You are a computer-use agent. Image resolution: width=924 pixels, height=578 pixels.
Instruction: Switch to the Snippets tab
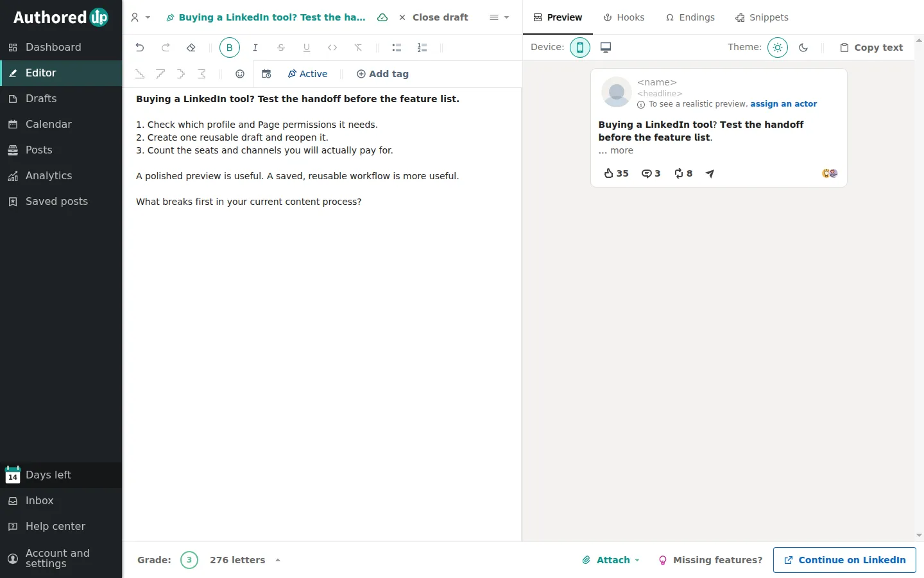tap(762, 17)
